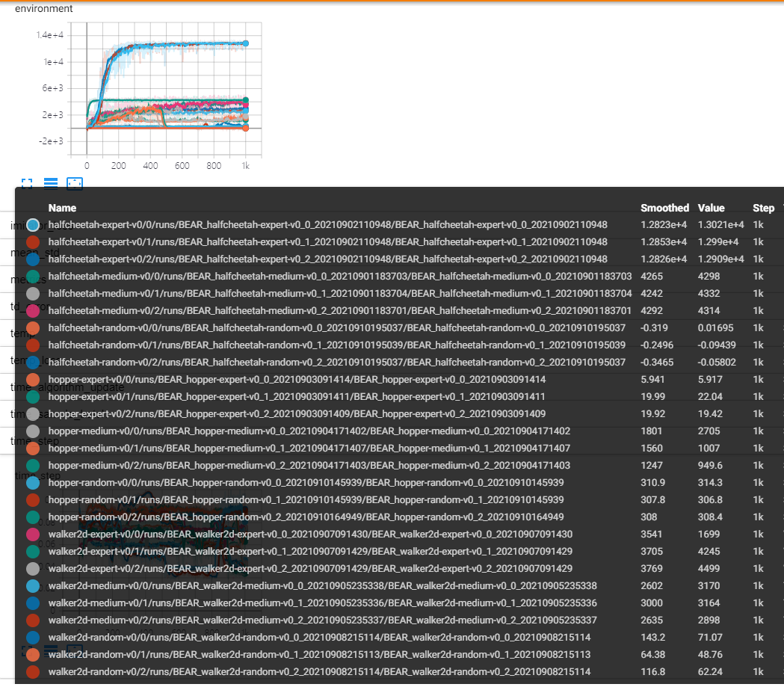Click the smoothed value 116.8
Viewport: 784px width, 687px height.
click(653, 672)
